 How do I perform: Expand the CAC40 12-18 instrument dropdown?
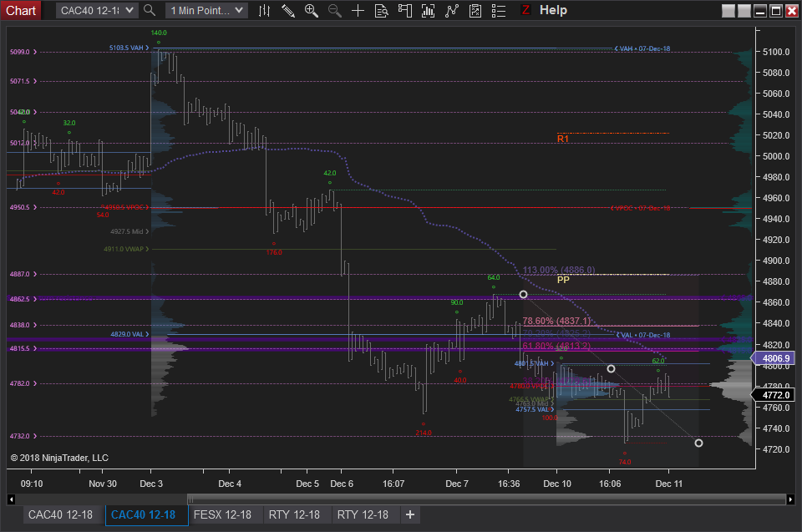coord(97,10)
